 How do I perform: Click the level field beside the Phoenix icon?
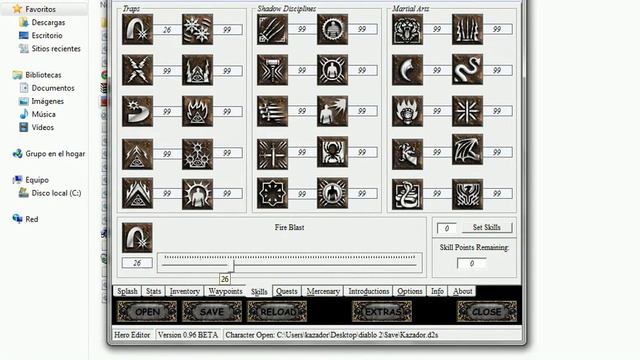pos(497,193)
